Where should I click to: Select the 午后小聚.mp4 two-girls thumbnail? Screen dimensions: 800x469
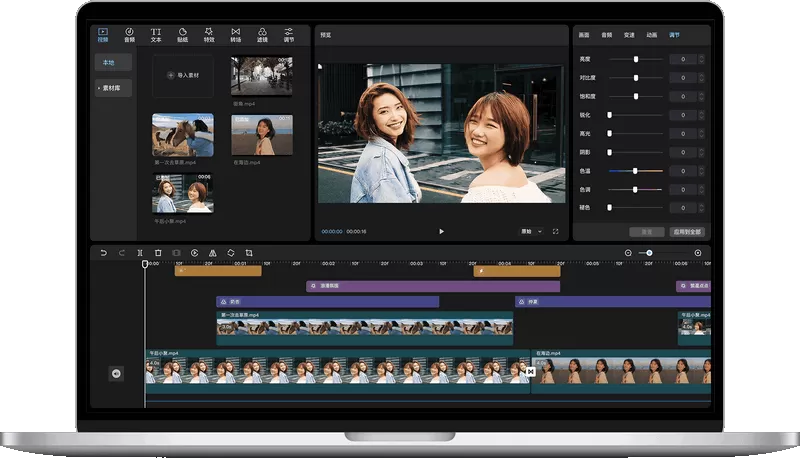coord(183,193)
